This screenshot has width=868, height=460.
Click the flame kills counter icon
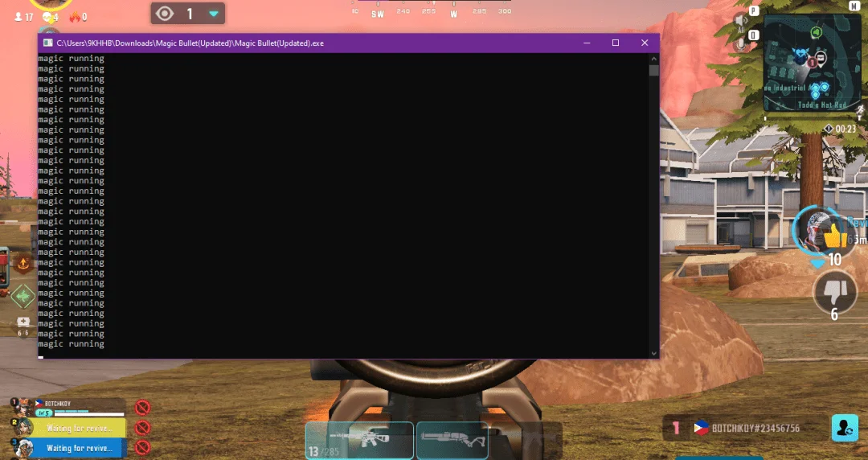(75, 17)
